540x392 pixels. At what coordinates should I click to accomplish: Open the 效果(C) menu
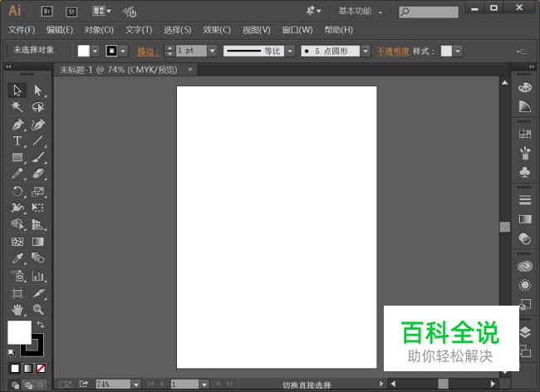217,30
